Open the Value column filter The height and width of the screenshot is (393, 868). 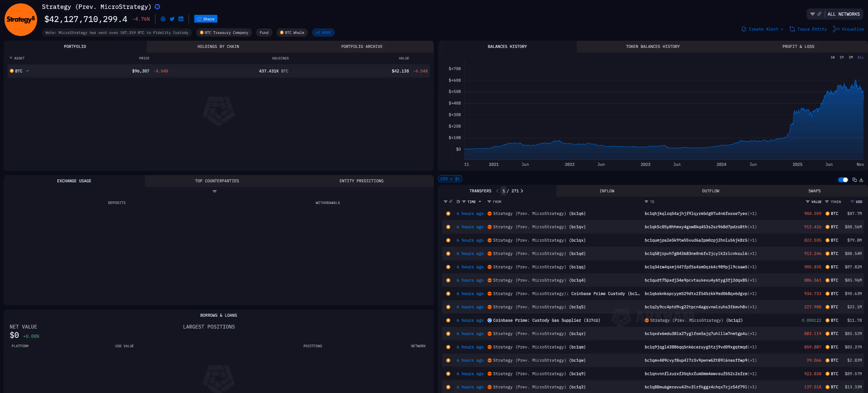tap(807, 202)
